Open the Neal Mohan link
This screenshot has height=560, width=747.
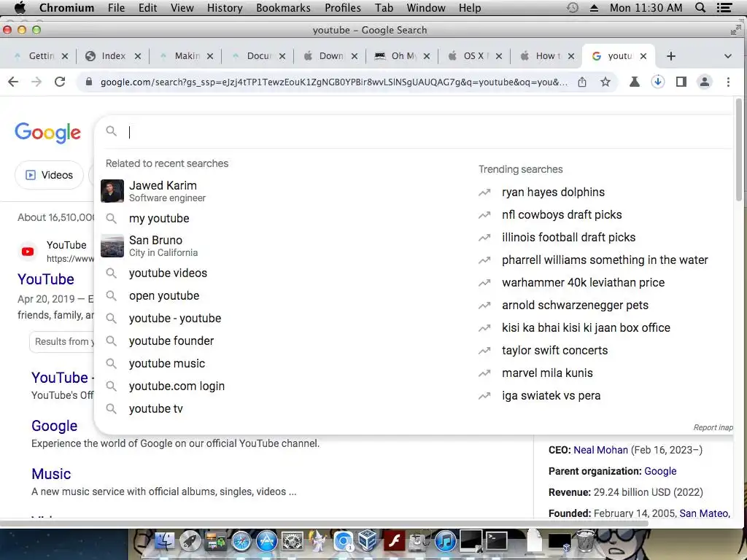tap(600, 450)
